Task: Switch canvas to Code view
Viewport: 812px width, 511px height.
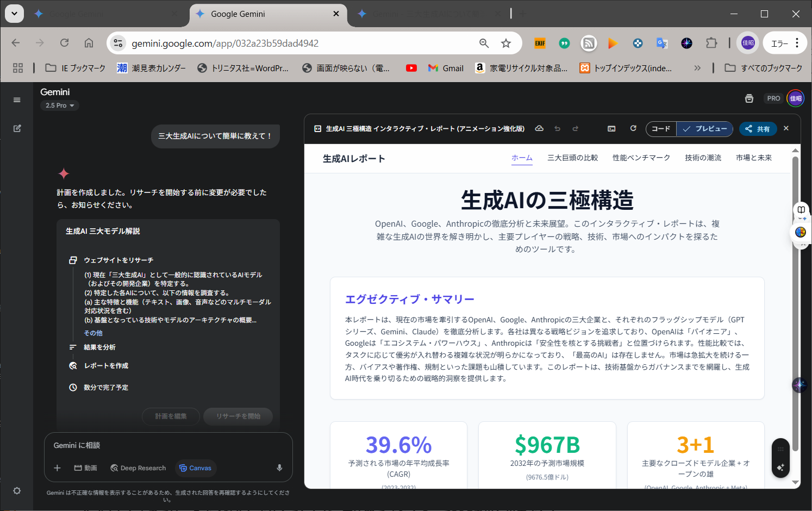Action: click(661, 129)
